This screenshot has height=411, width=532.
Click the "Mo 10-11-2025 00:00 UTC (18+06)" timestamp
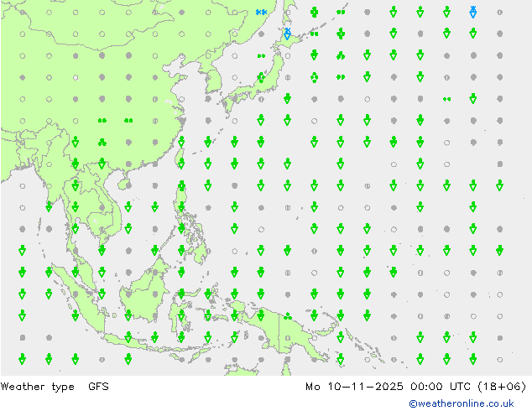415,387
